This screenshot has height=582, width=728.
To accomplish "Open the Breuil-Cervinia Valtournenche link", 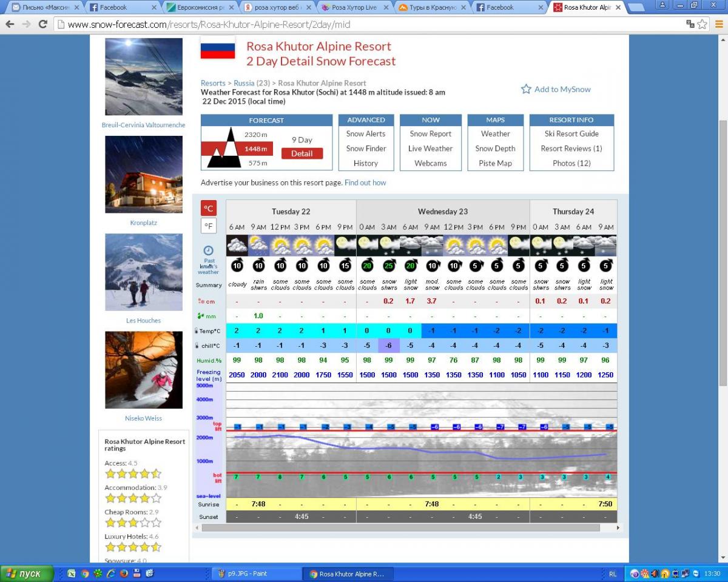I will coord(144,125).
